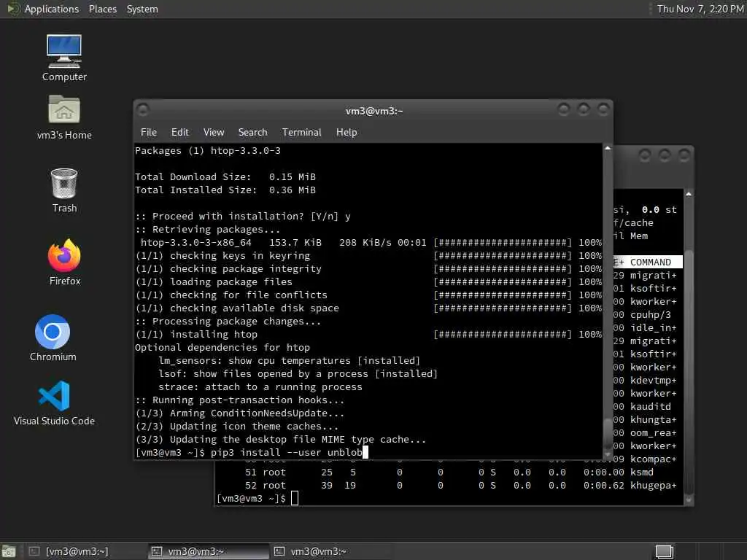Click the idle_in+ entry in back terminal
This screenshot has height=560, width=747.
tap(653, 327)
